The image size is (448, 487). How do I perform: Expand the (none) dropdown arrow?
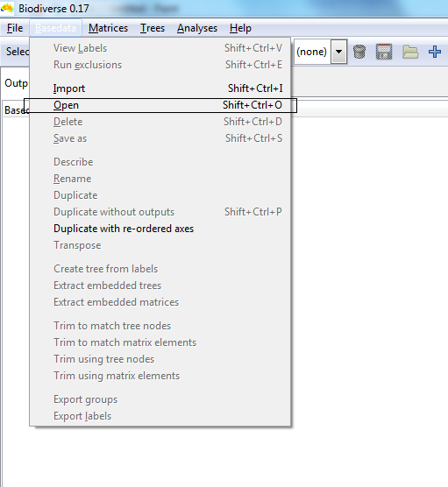[x=339, y=52]
